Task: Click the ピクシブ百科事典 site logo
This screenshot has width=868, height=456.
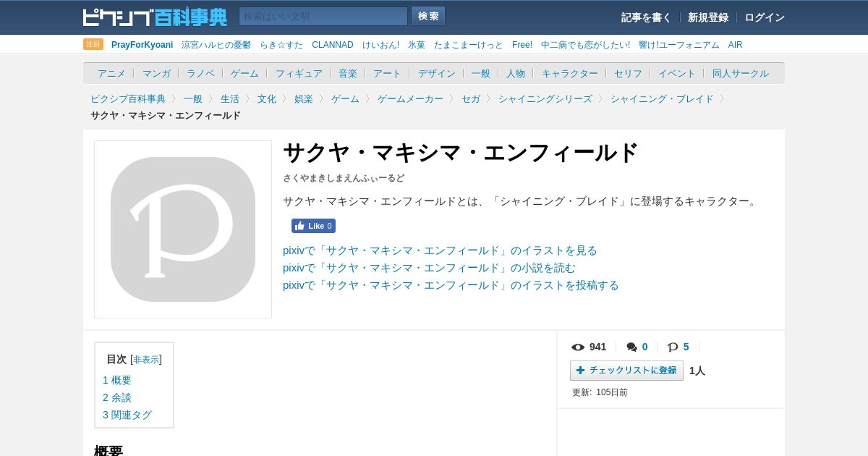Action: tap(155, 17)
